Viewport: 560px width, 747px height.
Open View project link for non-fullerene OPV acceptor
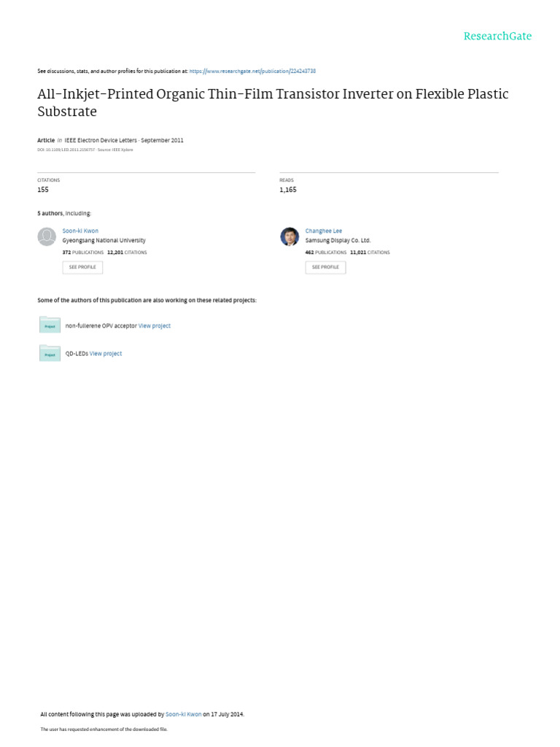[155, 326]
